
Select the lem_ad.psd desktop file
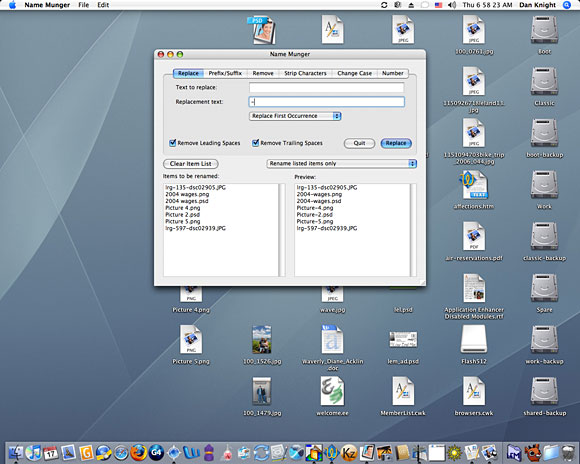pos(403,339)
